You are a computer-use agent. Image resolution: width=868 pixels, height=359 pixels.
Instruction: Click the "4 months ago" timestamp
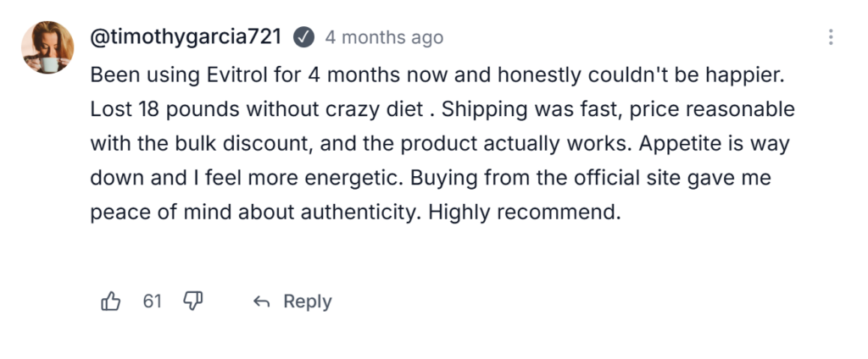click(x=384, y=38)
